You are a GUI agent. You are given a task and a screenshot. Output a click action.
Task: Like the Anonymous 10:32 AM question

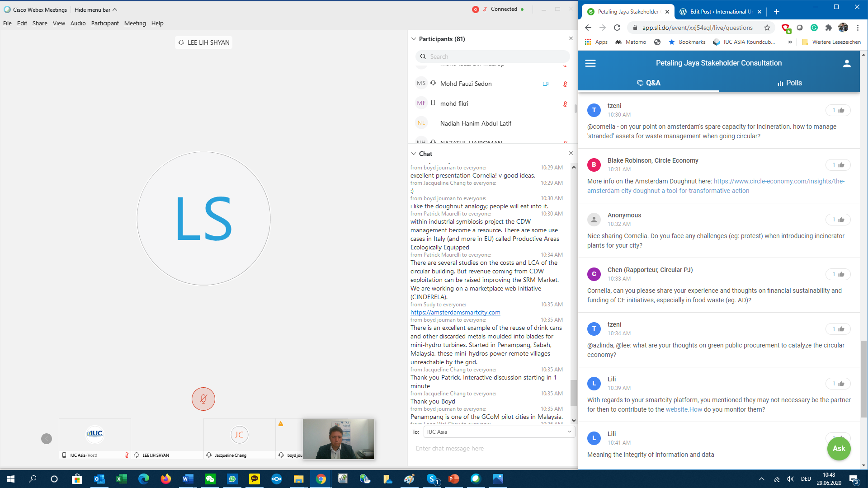(x=838, y=220)
